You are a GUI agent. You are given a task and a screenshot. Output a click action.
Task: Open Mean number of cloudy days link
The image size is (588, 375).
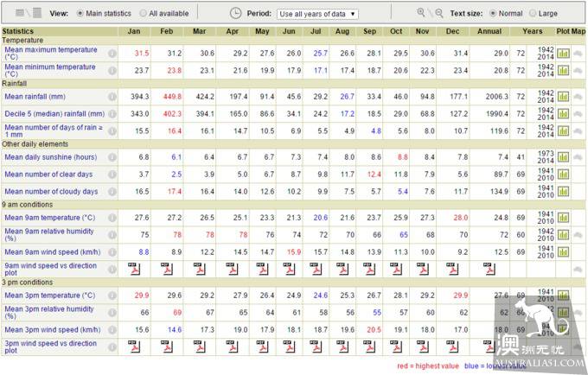51,192
